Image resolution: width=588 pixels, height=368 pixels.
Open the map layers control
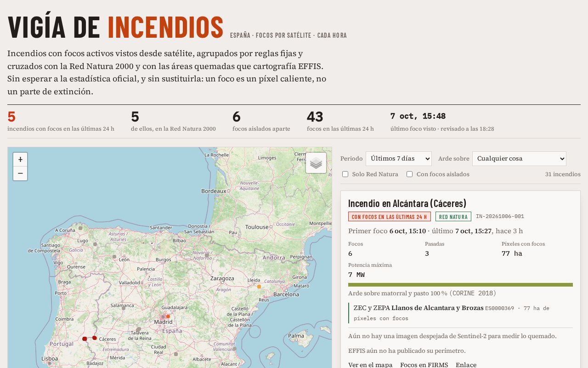316,163
